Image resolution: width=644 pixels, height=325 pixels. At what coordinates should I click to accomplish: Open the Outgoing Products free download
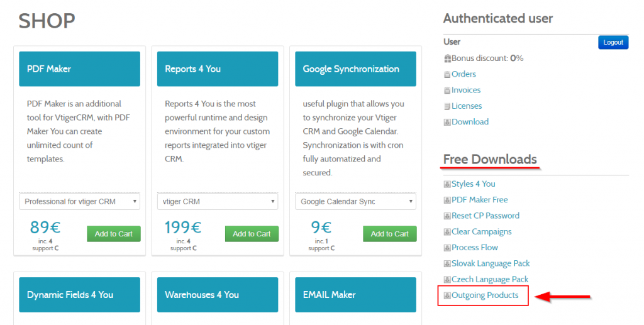pos(485,295)
